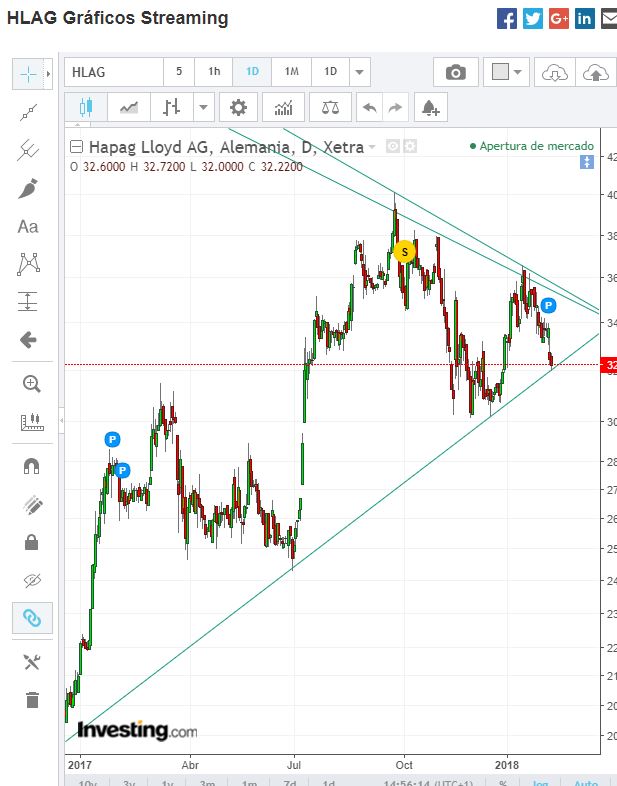Select the Aa text annotation tool
617x786 pixels.
coord(28,227)
